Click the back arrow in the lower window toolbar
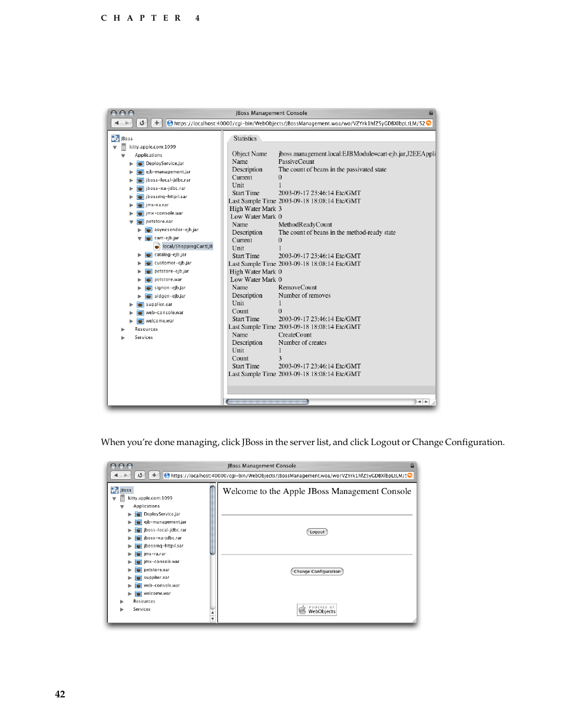The width and height of the screenshot is (562, 728). [115, 475]
